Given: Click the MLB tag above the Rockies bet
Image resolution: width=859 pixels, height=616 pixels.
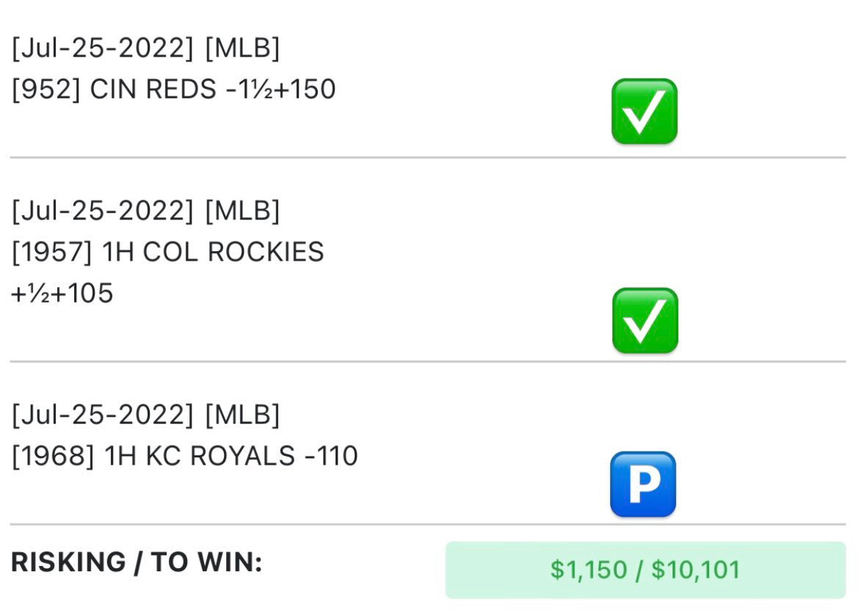Looking at the screenshot, I should click(242, 211).
